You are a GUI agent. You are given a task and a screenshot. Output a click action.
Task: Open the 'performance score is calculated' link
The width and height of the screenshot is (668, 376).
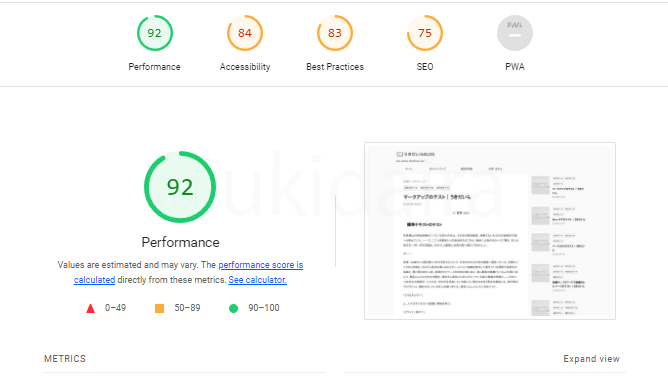pos(188,272)
